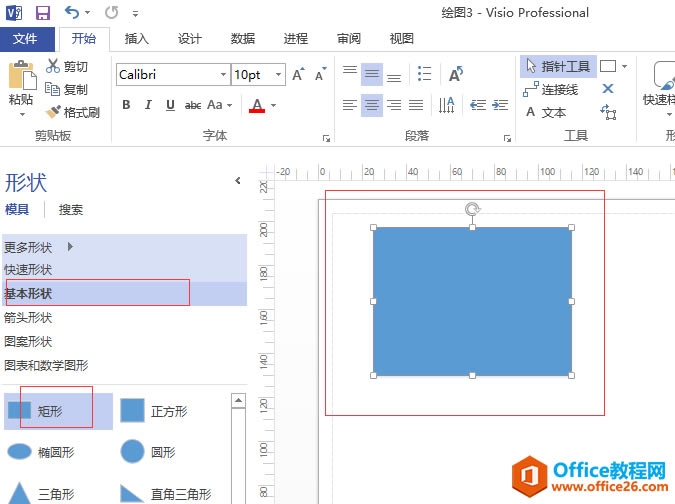
Task: Switch to the 插入 (Insert) tab
Action: click(x=136, y=39)
